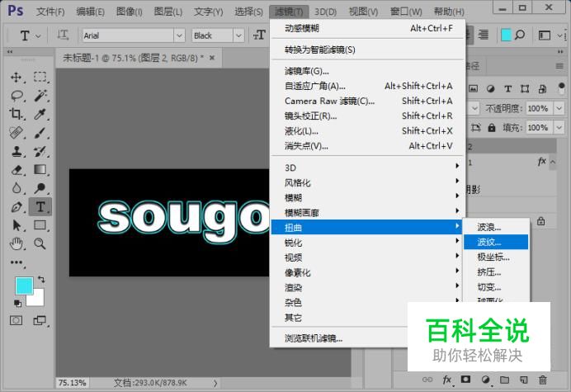Select the Lasso tool
The image size is (571, 392).
pyautogui.click(x=17, y=96)
